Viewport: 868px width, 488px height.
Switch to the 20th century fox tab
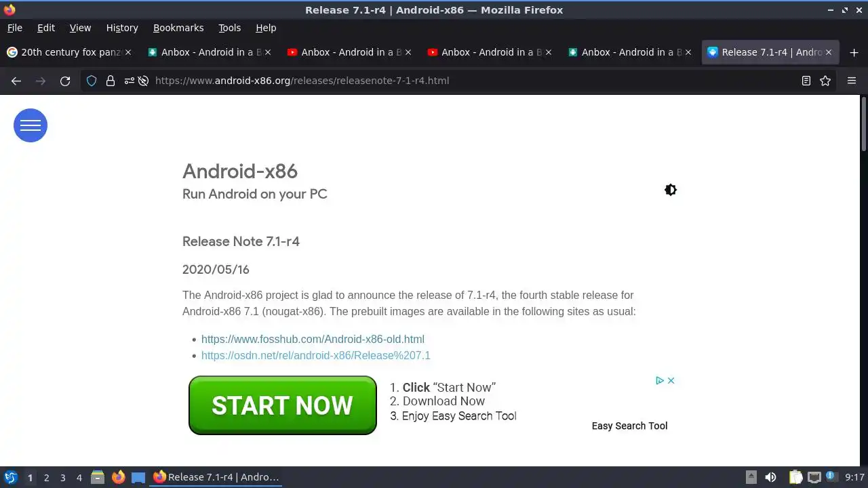tap(69, 52)
